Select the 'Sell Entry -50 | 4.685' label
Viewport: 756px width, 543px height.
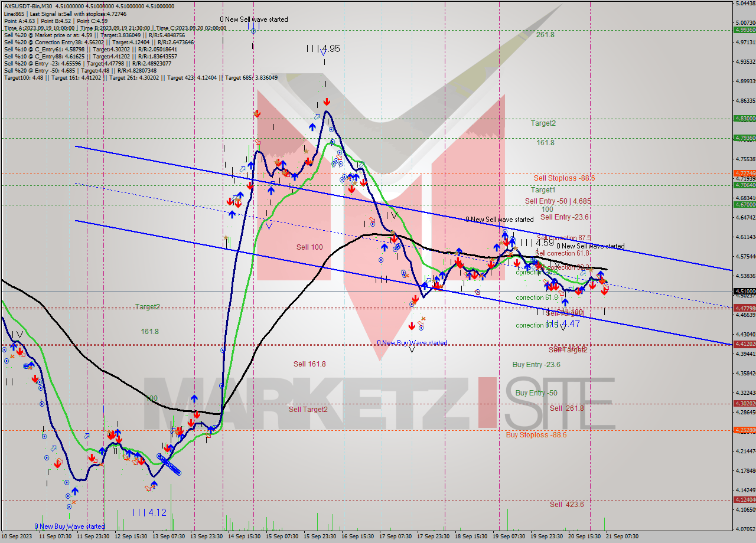point(558,201)
